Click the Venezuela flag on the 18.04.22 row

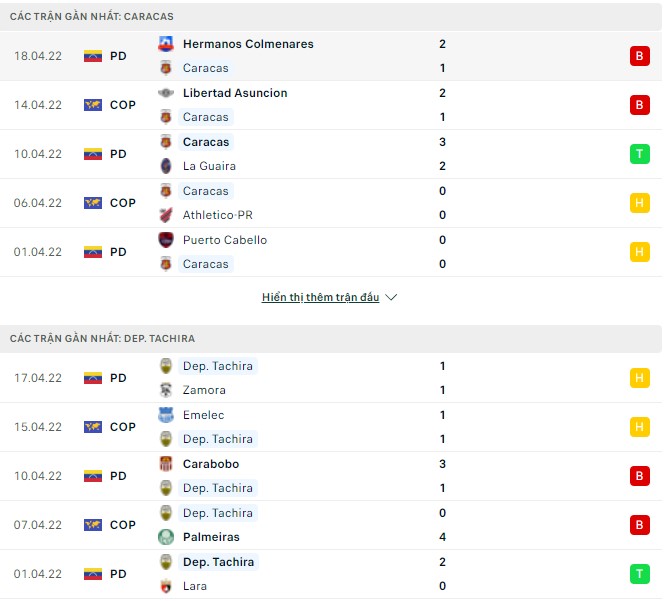pyautogui.click(x=93, y=56)
